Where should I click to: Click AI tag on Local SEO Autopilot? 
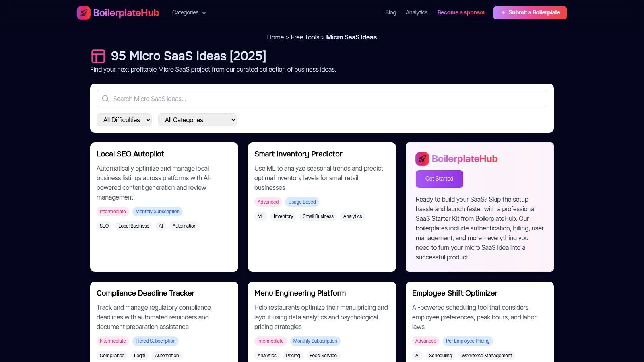161,226
